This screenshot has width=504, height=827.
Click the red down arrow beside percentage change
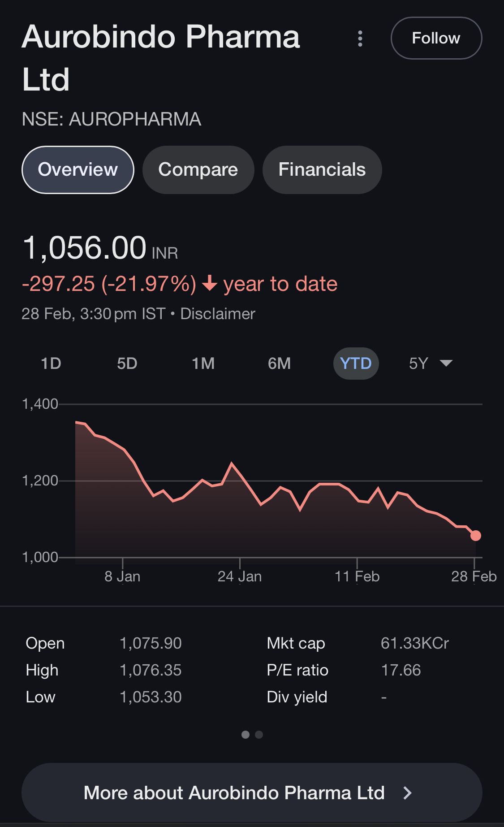210,284
